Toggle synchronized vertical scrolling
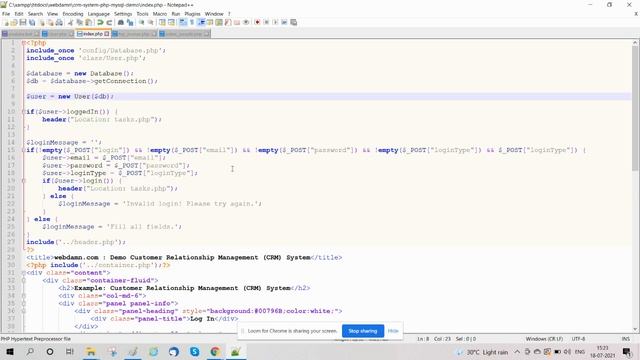The image size is (640, 360). point(162,22)
